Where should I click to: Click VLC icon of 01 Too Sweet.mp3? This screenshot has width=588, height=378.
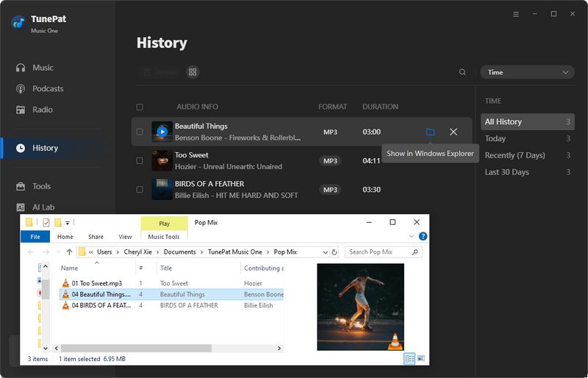[x=65, y=283]
